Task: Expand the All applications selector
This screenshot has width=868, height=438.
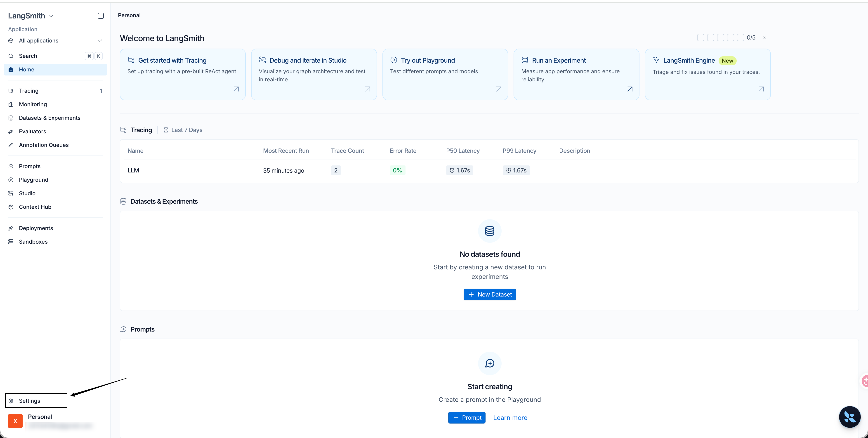Action: [x=55, y=40]
